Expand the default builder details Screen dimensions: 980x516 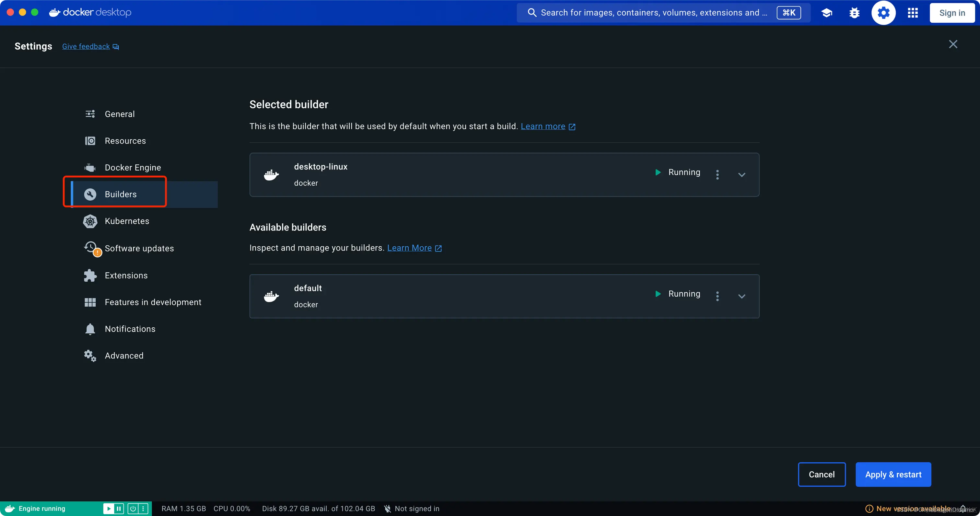[x=741, y=296]
